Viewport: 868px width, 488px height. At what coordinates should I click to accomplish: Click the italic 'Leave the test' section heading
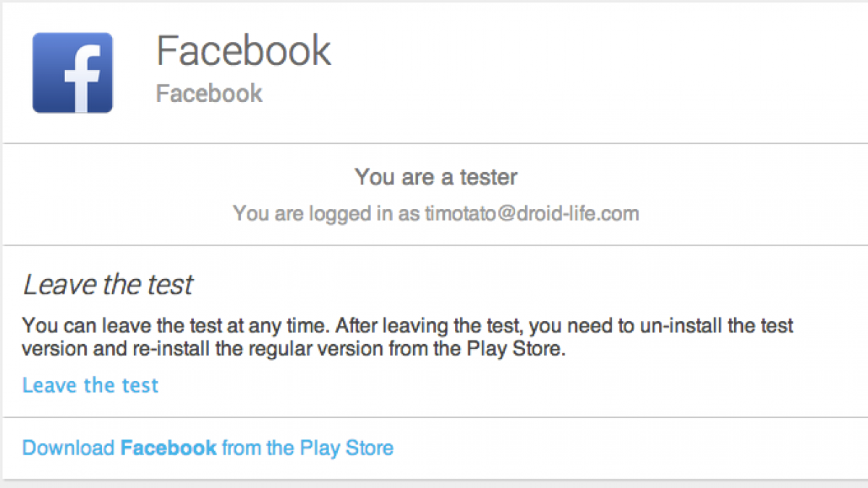pyautogui.click(x=108, y=285)
